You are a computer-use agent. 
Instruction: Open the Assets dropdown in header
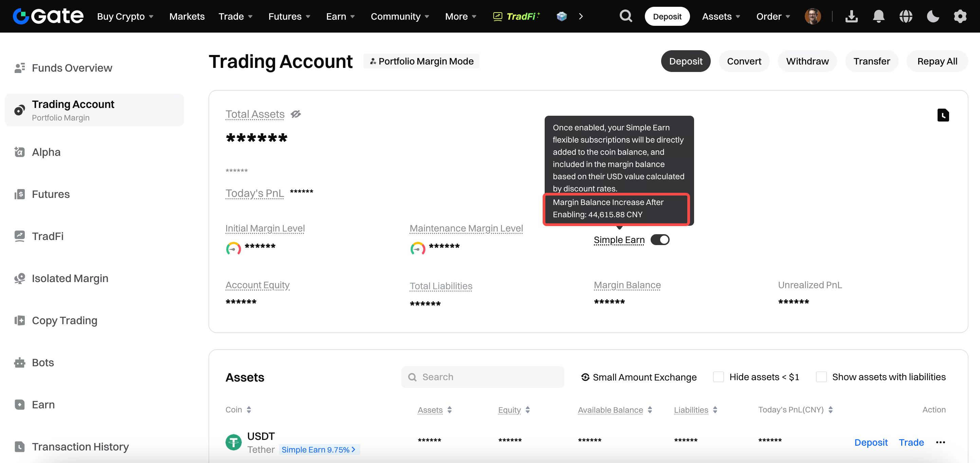tap(721, 16)
